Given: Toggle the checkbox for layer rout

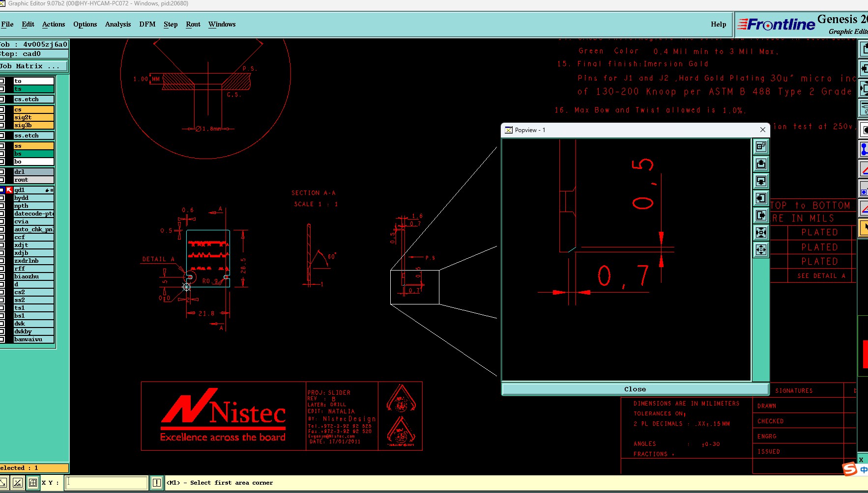Looking at the screenshot, I should [2, 180].
